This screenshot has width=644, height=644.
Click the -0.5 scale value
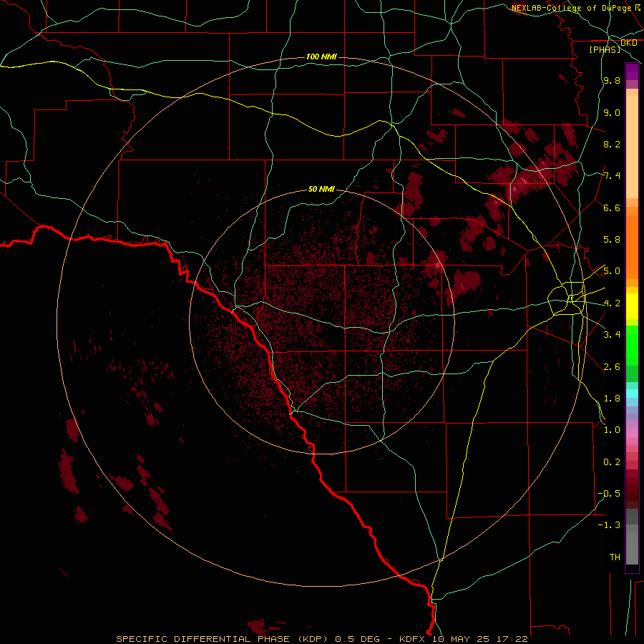[x=609, y=494]
